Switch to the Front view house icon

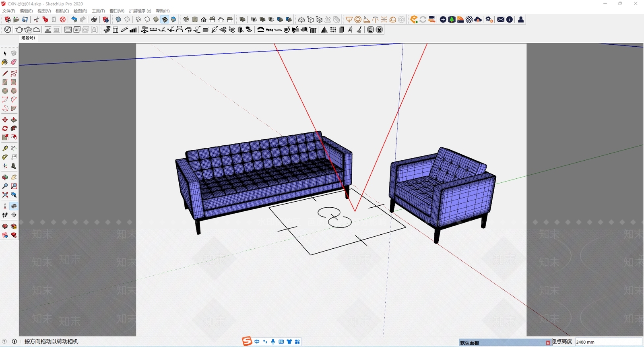pos(204,19)
